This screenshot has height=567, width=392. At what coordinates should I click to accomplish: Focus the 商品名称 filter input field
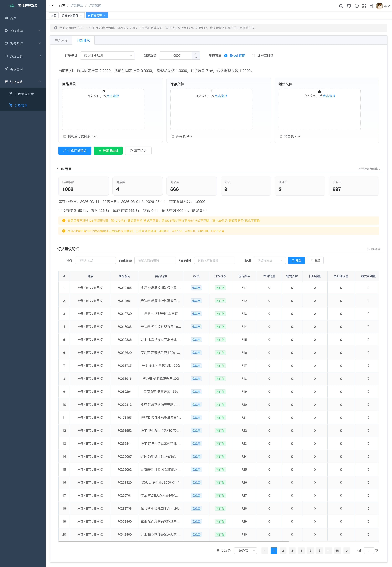[214, 260]
